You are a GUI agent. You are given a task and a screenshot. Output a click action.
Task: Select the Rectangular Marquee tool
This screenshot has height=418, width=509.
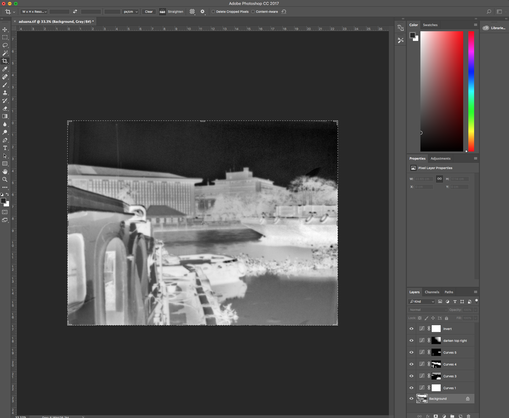tap(5, 38)
